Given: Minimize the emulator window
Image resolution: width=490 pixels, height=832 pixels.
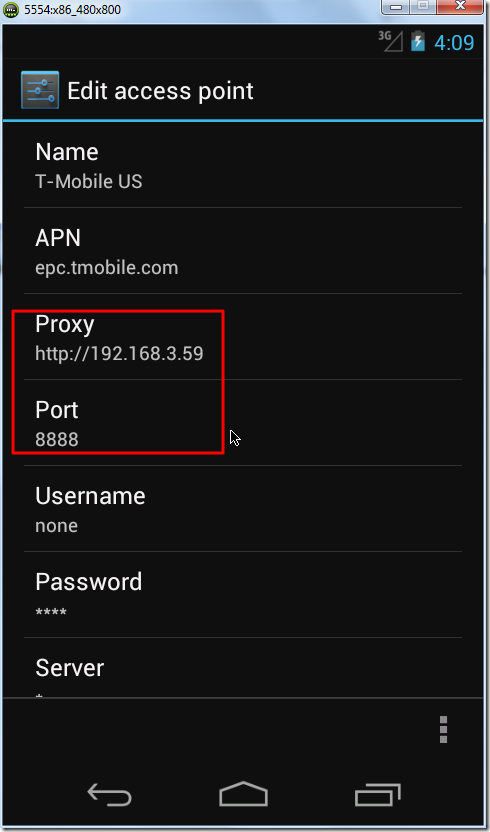Looking at the screenshot, I should [396, 6].
